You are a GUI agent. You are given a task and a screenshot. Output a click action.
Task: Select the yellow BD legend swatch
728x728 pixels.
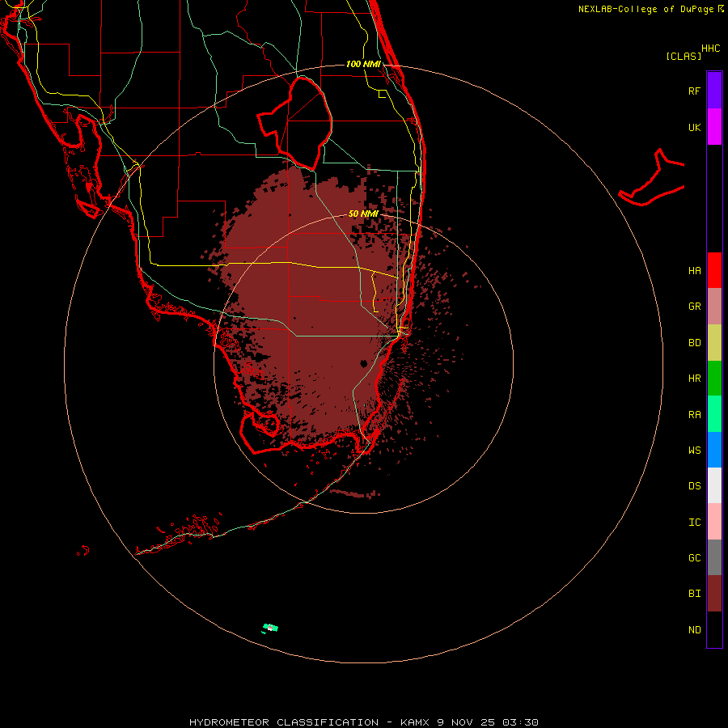tap(714, 343)
